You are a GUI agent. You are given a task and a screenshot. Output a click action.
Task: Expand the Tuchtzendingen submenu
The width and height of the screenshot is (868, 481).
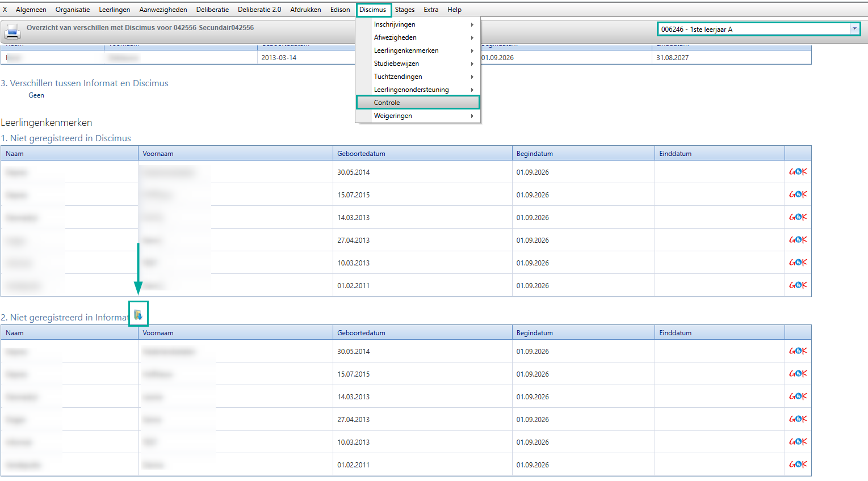(x=418, y=77)
